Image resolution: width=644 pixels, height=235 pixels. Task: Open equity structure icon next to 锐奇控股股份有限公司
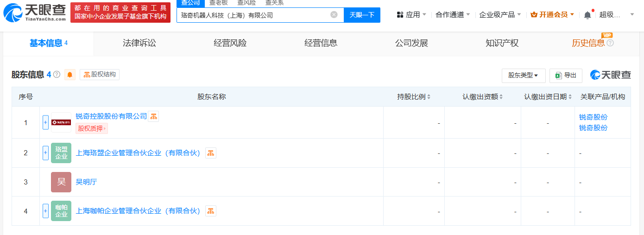153,116
